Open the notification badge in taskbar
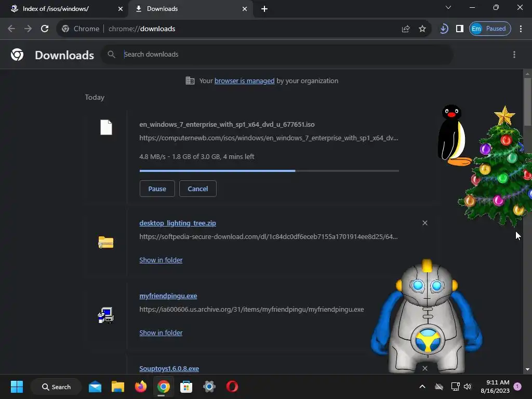The image size is (532, 399). tap(517, 387)
